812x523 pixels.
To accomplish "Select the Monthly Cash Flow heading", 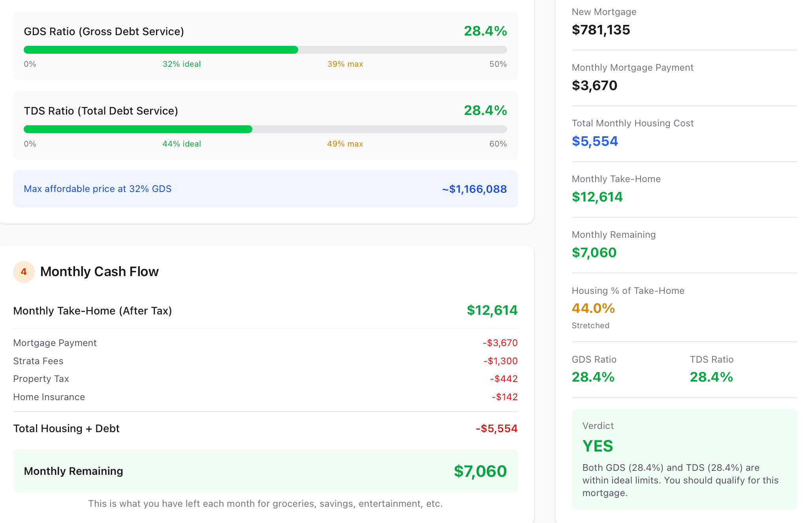I will pos(99,271).
